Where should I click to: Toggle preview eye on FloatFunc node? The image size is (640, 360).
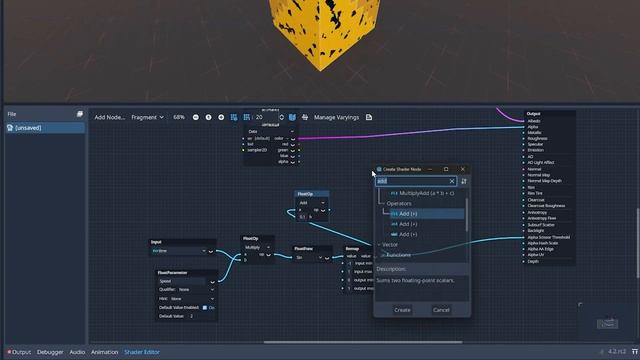[327, 258]
